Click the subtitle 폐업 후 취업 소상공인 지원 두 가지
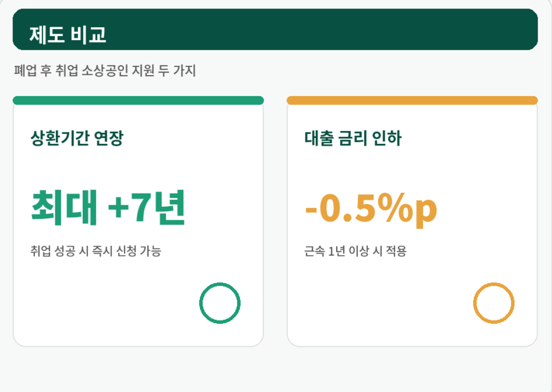This screenshot has width=552, height=392. (x=105, y=70)
